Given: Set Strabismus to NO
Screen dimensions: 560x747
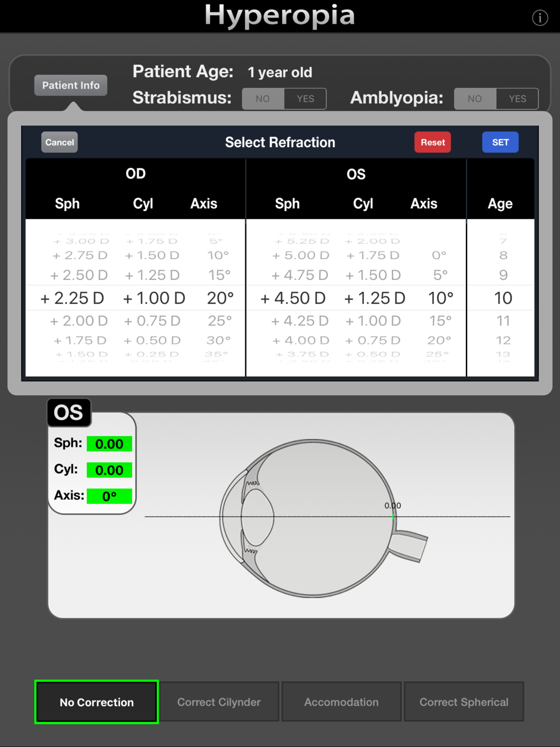Looking at the screenshot, I should [x=263, y=99].
